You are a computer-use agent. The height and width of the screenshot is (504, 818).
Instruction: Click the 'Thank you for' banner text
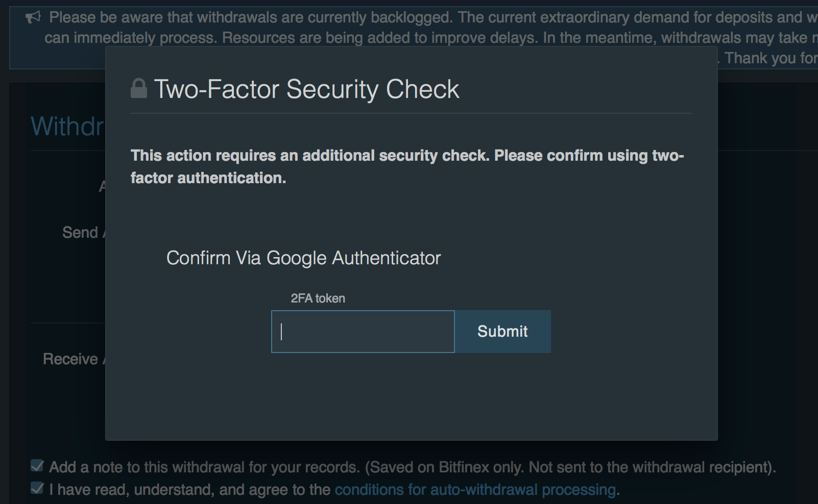(771, 58)
